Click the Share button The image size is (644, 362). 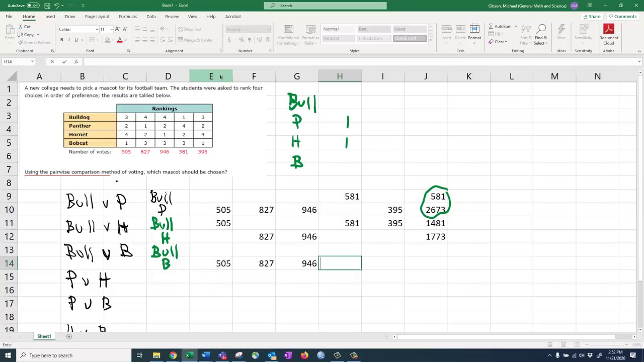[592, 17]
